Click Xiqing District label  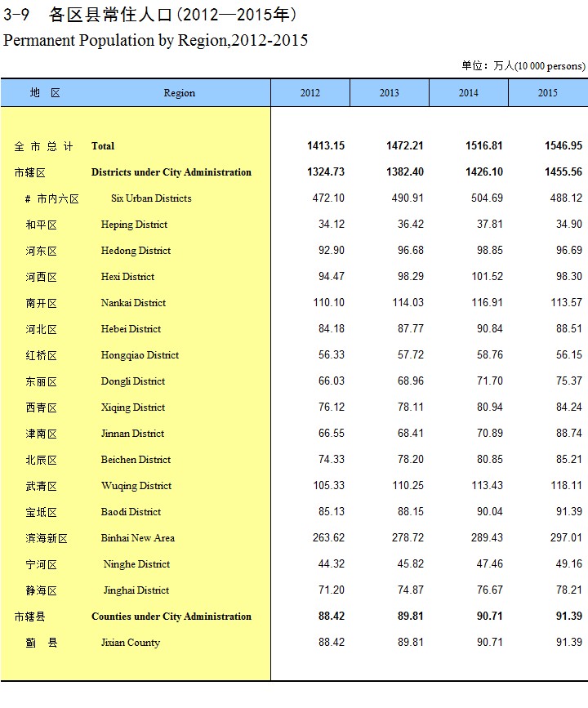pyautogui.click(x=133, y=407)
